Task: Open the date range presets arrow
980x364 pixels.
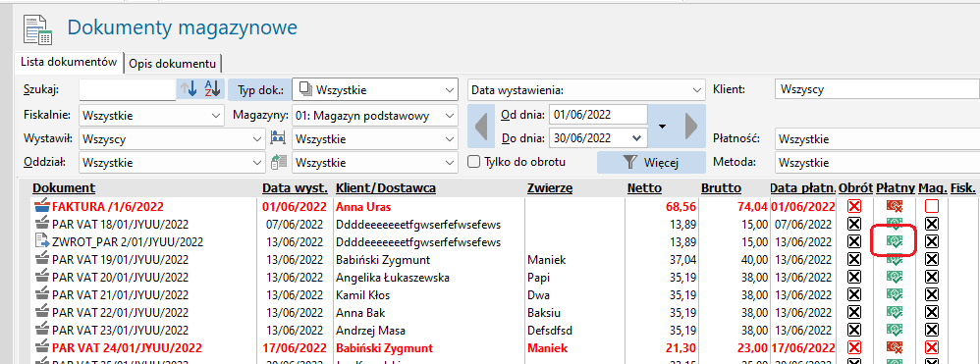Action: tap(663, 127)
